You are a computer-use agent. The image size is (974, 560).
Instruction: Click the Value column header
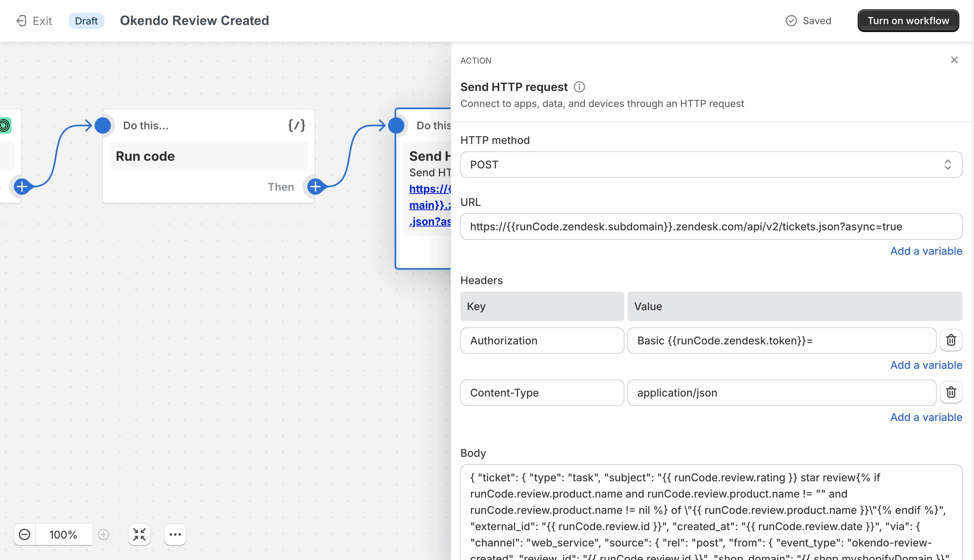point(795,307)
